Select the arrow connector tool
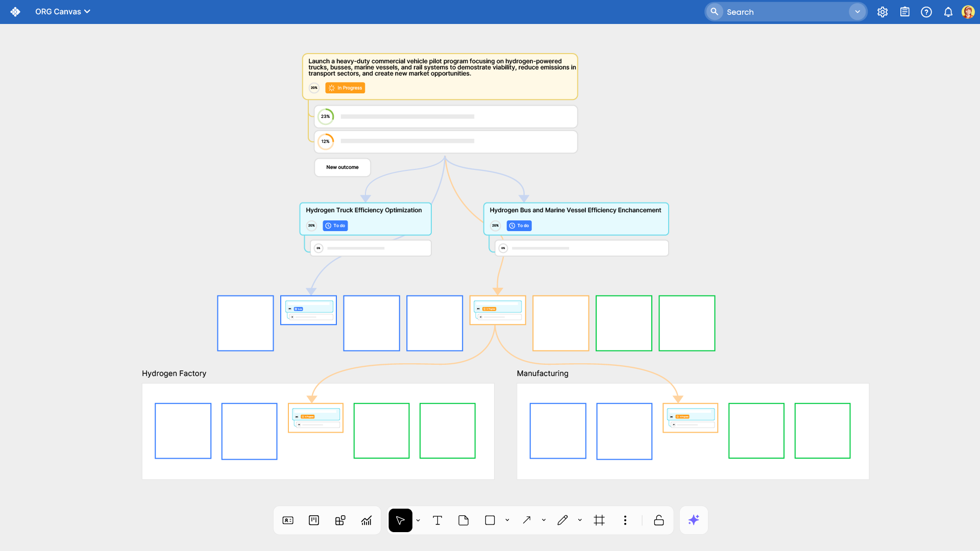 [x=527, y=520]
